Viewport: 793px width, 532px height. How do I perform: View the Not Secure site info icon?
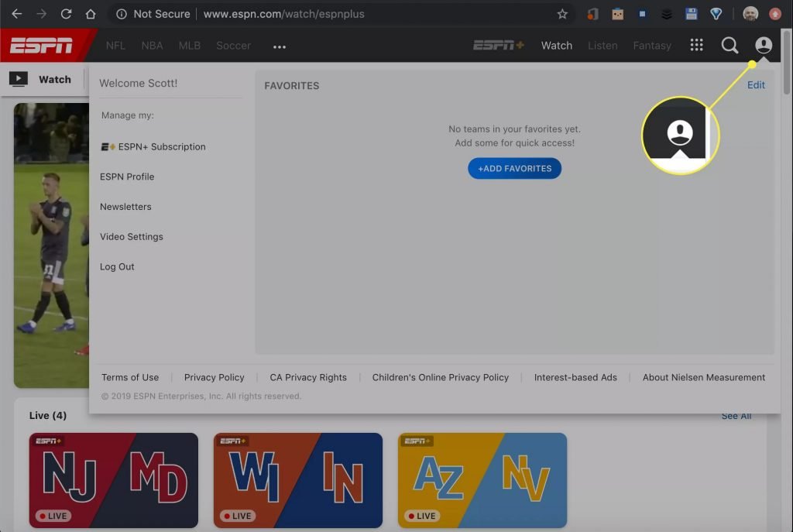122,14
